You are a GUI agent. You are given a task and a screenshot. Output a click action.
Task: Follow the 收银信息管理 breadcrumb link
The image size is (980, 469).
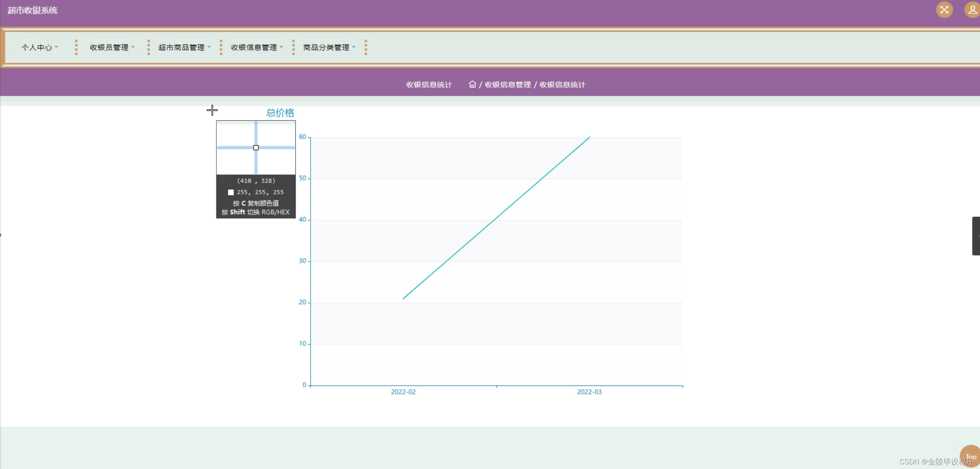[x=507, y=84]
